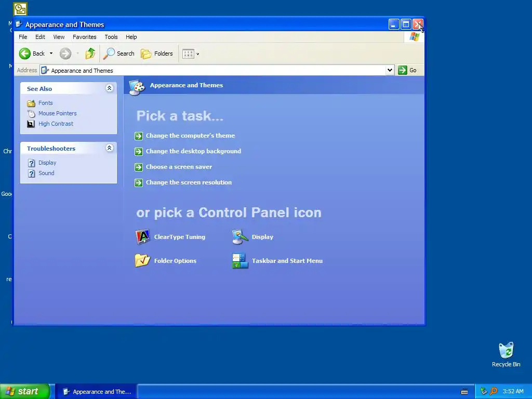Click arrow icon beside screen resolution task
This screenshot has height=399, width=532.
click(x=139, y=183)
